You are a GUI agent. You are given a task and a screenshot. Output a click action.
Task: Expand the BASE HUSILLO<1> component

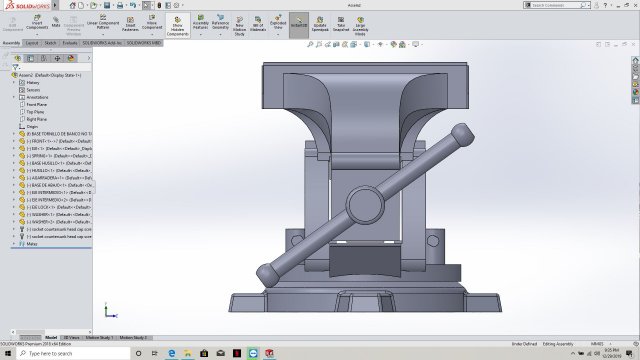(14, 163)
